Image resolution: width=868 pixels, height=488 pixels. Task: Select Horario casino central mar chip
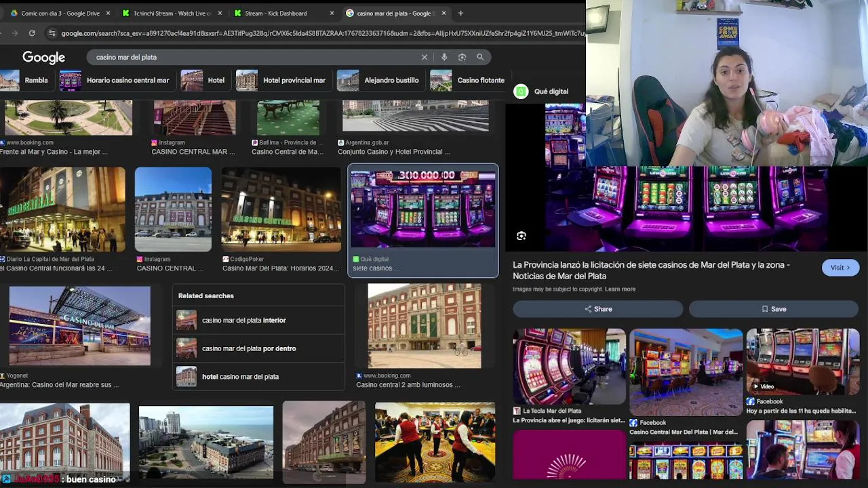(117, 80)
